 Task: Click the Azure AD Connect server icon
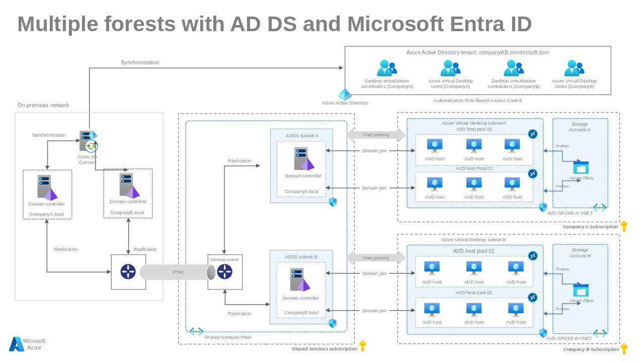(x=89, y=141)
